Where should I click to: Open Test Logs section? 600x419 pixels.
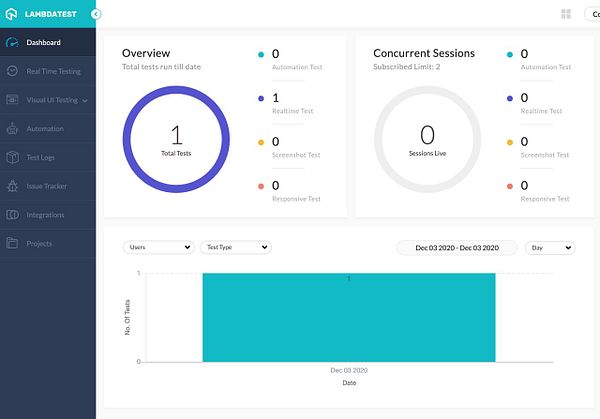point(48,157)
